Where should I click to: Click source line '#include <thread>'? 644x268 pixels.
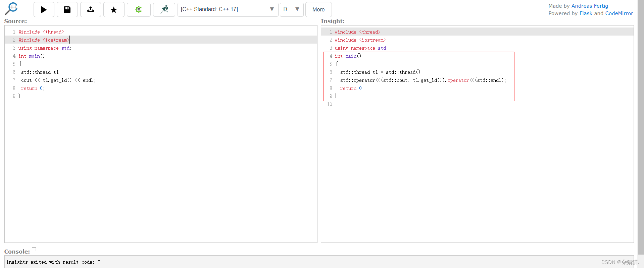pos(41,32)
